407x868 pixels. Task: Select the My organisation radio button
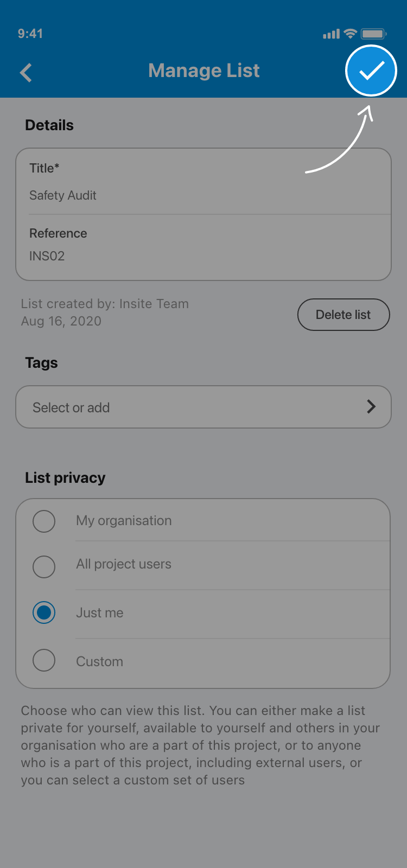coord(44,521)
